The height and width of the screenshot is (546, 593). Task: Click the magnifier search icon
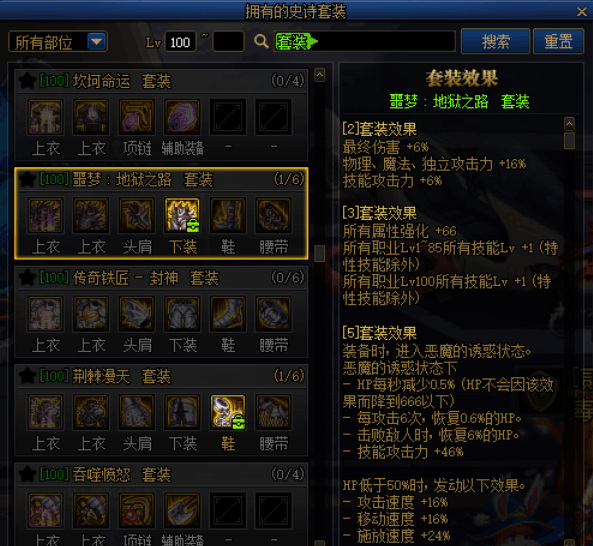point(261,41)
